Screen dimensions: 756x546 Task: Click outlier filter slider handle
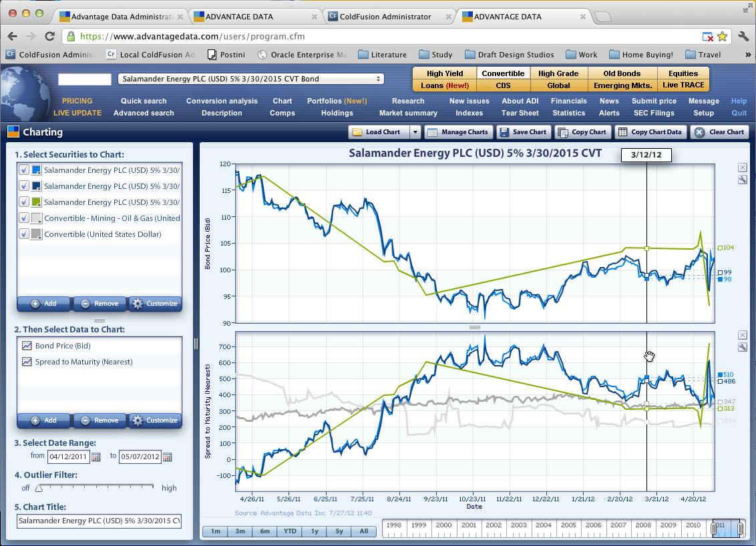tap(39, 488)
